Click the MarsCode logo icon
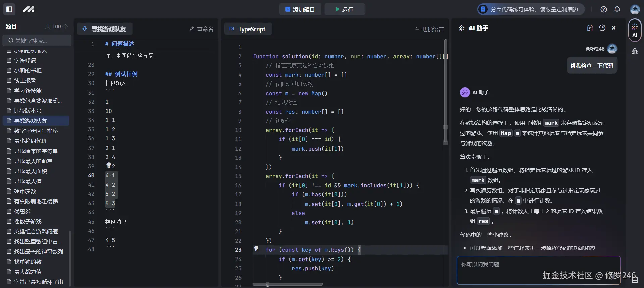Viewport: 644px width, 288px height. [29, 9]
